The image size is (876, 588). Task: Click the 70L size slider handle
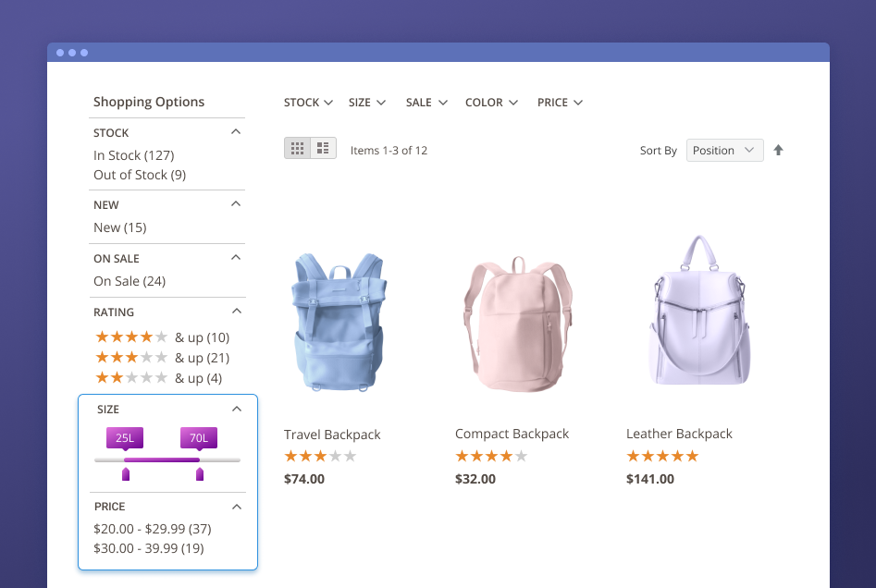point(199,474)
